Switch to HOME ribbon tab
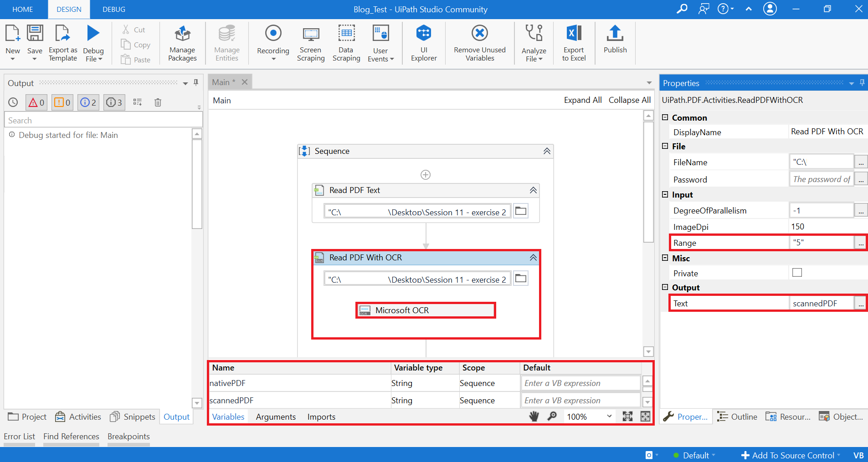868x462 pixels. click(23, 9)
